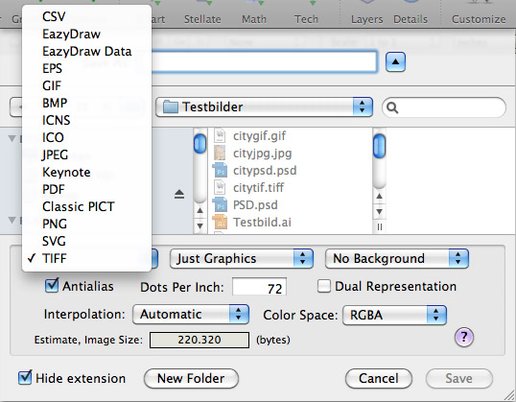The width and height of the screenshot is (516, 402).
Task: Click the file list vertical scrollbar thumb
Action: [x=379, y=146]
